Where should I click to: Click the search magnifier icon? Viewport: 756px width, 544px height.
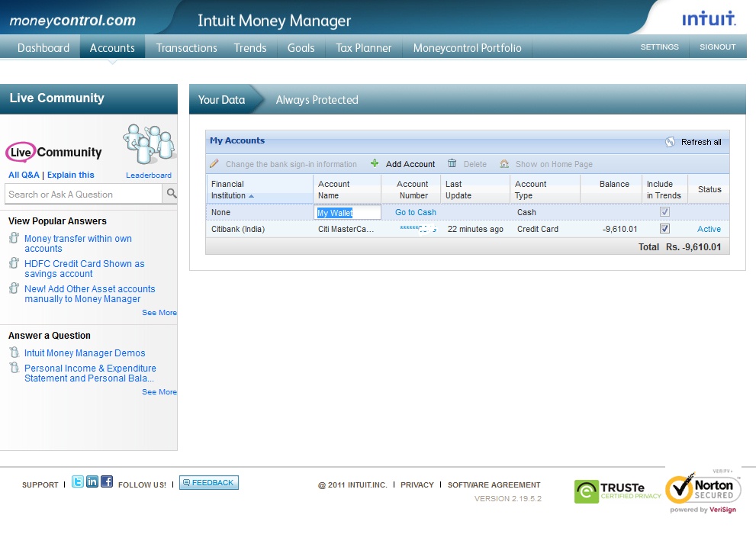pyautogui.click(x=171, y=193)
